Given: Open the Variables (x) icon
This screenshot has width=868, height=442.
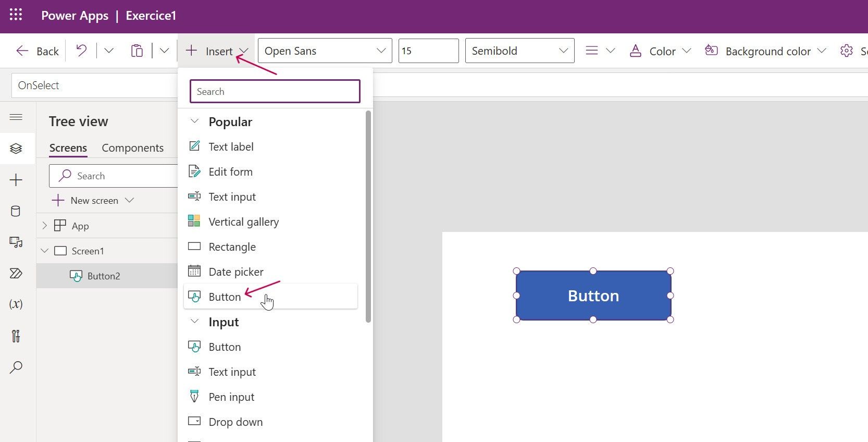Looking at the screenshot, I should pos(16,304).
